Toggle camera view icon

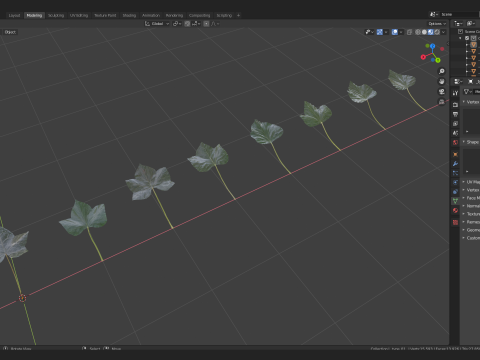(442, 92)
